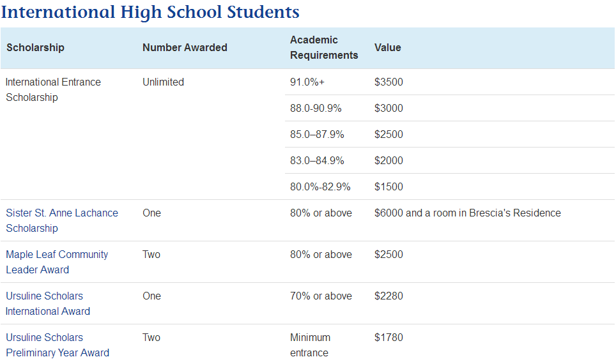Click the International High School Students heading
The image size is (616, 364).
[x=150, y=12]
